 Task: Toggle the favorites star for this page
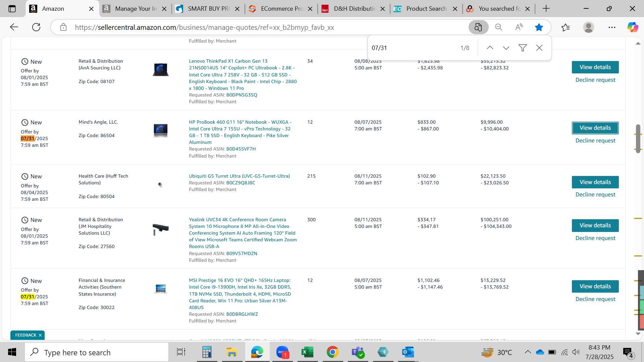pyautogui.click(x=539, y=27)
